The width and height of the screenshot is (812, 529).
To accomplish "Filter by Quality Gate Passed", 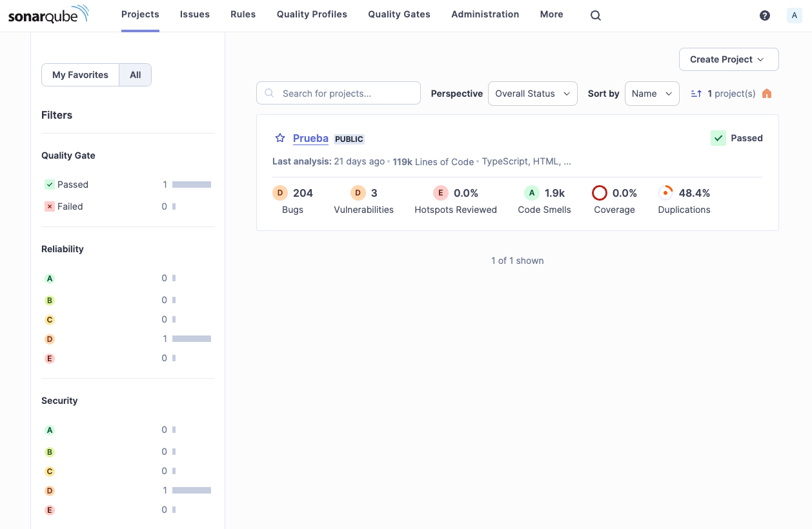I will point(128,185).
